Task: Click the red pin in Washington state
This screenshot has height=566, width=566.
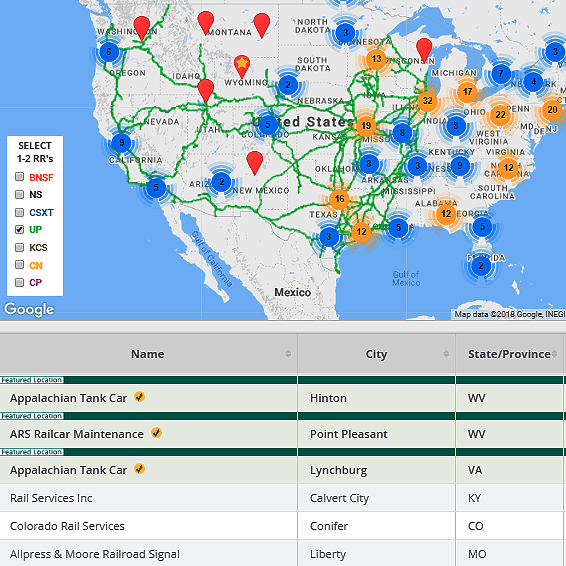Action: [x=142, y=27]
